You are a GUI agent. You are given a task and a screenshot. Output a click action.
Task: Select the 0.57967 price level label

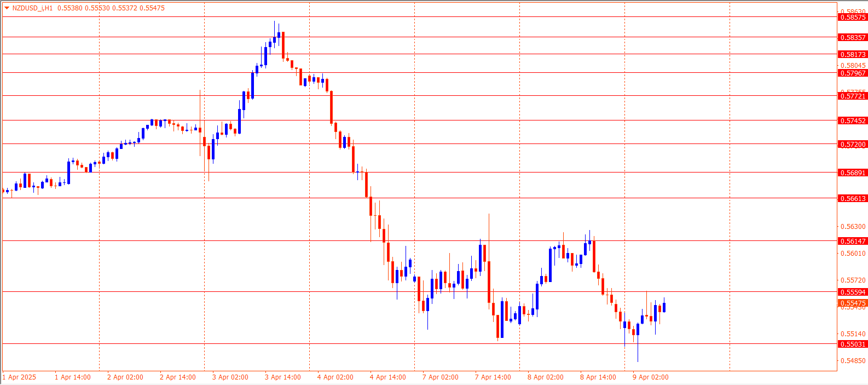point(853,73)
